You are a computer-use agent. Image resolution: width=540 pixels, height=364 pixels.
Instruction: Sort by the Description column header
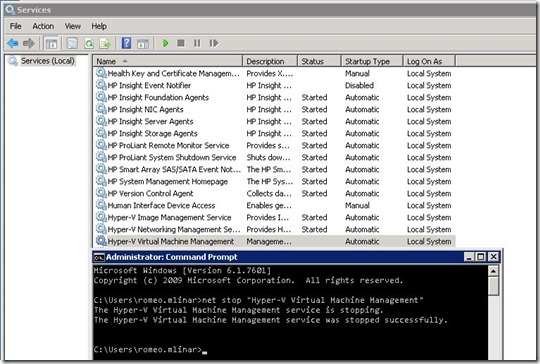coord(270,61)
